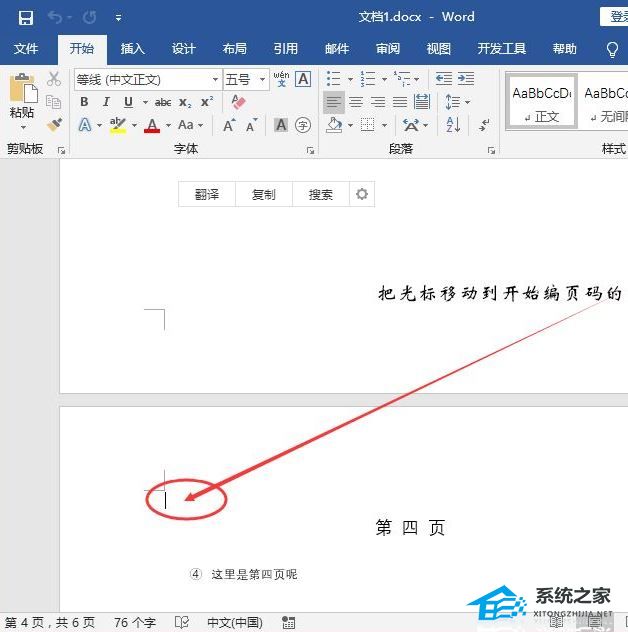Toggle Bold formatting
This screenshot has width=628, height=632.
click(x=84, y=102)
